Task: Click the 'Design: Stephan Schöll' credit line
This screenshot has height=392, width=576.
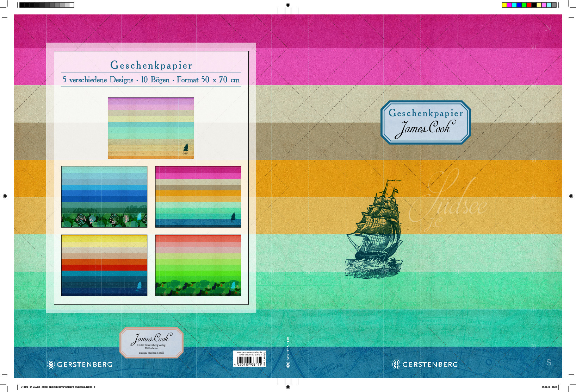Action: coord(151,353)
